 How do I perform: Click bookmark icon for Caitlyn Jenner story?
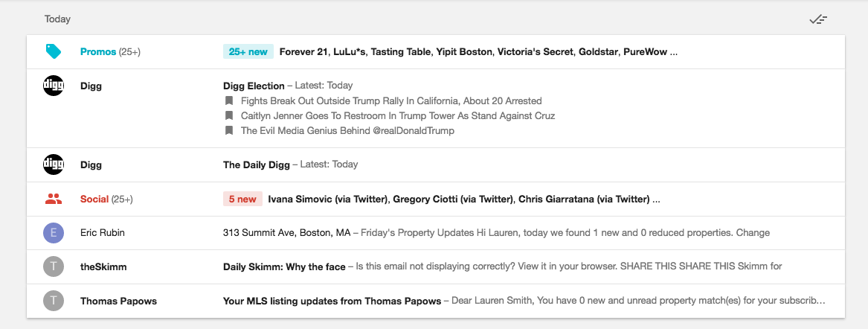(230, 115)
